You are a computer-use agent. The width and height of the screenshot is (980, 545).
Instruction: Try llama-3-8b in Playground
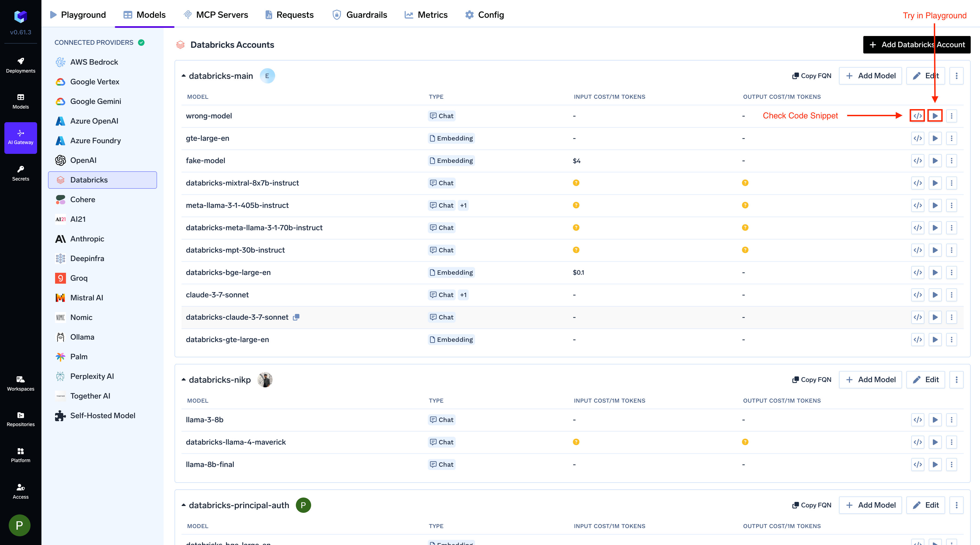[x=935, y=420]
